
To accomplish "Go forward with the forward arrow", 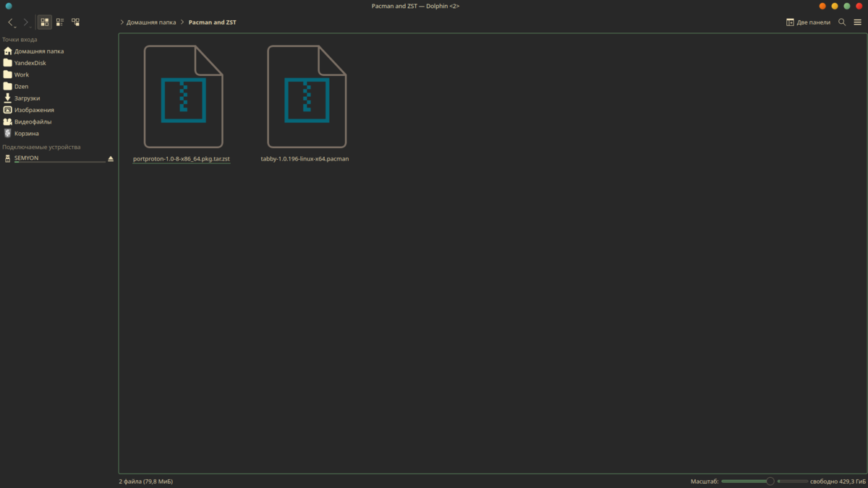I will point(26,22).
